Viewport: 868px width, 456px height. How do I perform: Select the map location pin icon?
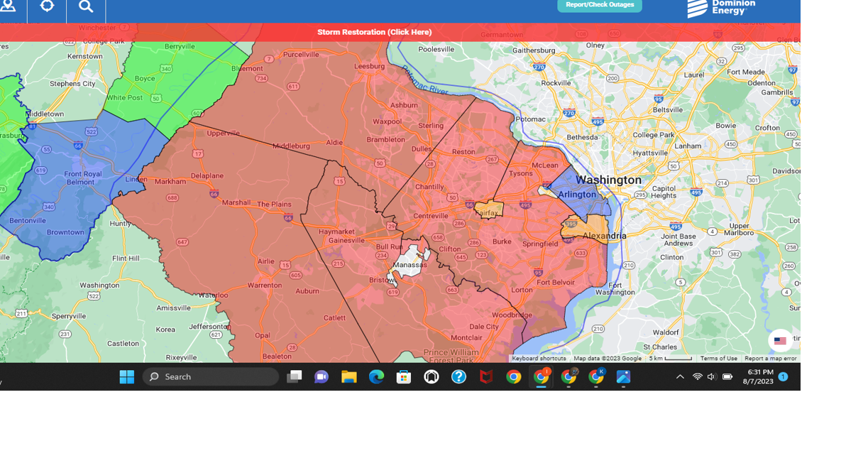tap(7, 6)
